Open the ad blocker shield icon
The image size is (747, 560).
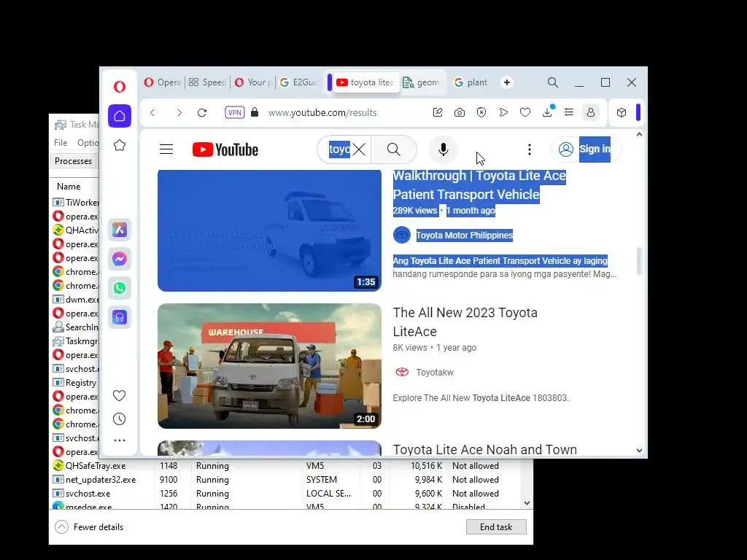tap(481, 112)
